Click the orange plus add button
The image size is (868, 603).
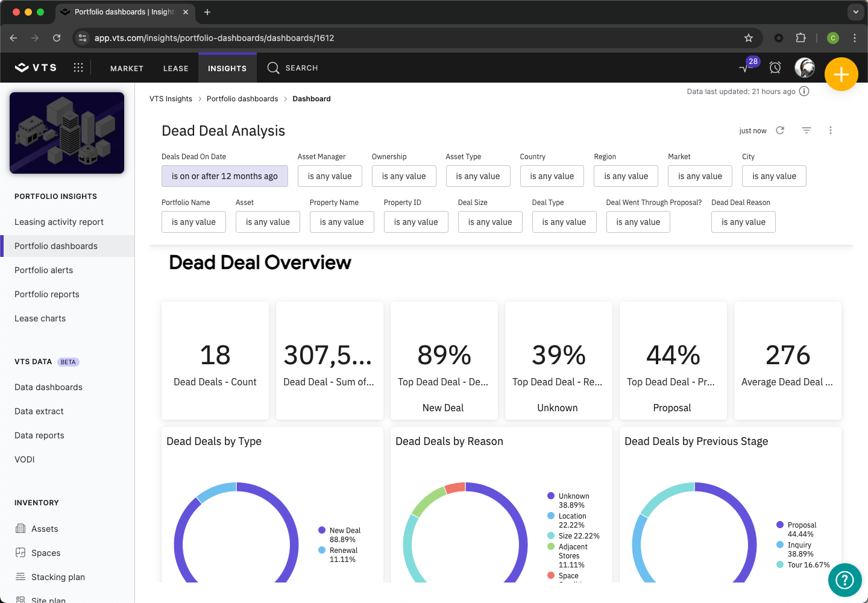841,74
